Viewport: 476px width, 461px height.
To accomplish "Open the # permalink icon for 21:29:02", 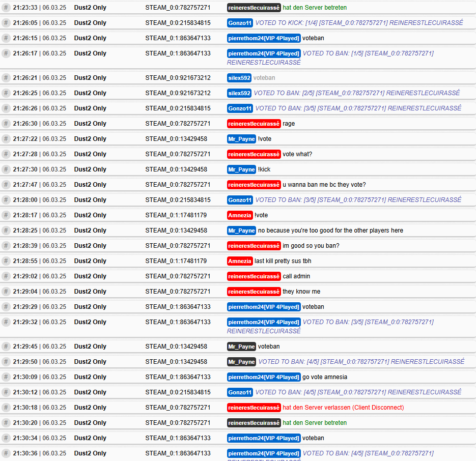I will pyautogui.click(x=6, y=276).
